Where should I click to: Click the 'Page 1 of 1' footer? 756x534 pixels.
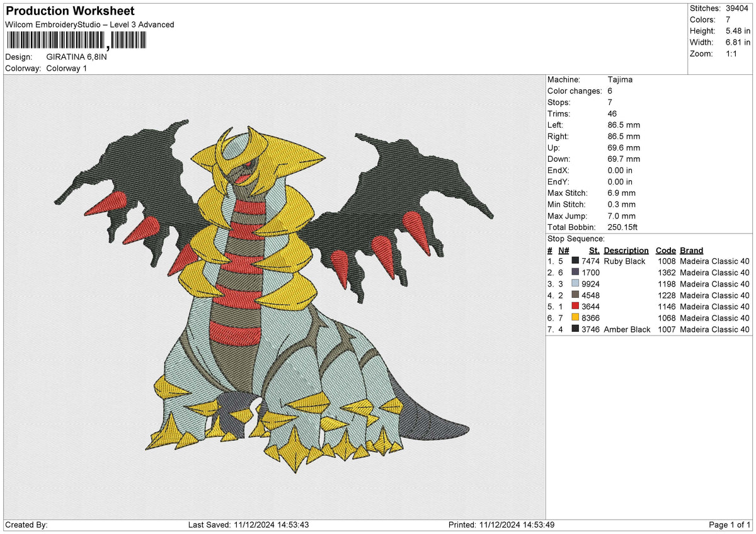coord(730,525)
